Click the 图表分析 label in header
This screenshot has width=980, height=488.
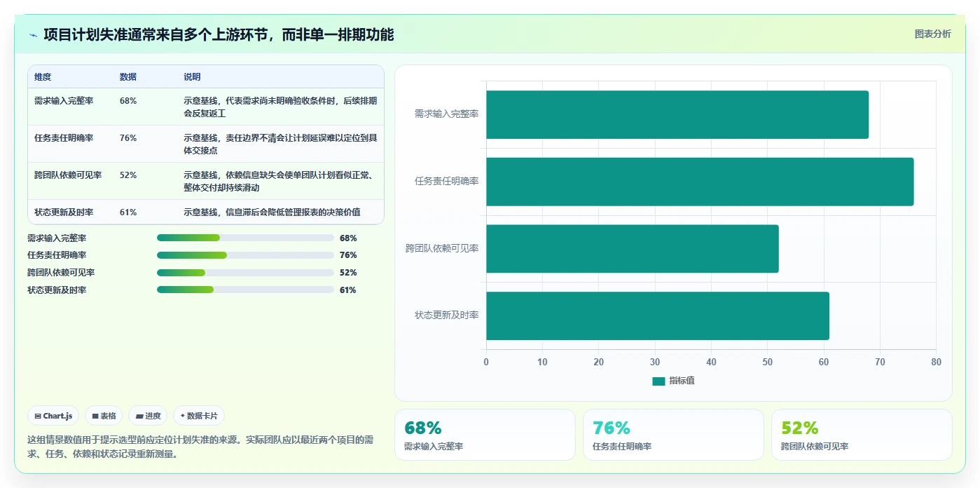click(932, 34)
